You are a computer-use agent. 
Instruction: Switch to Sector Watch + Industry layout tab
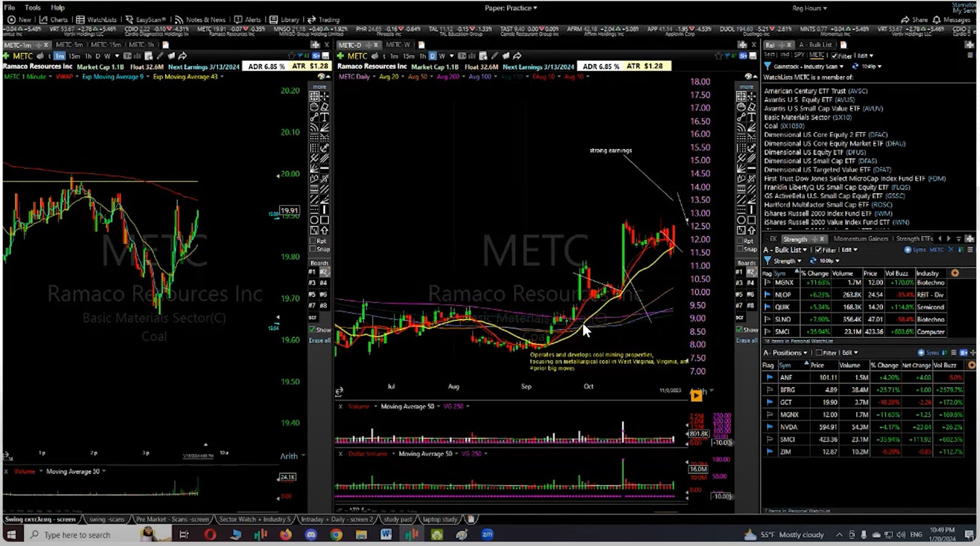(x=255, y=519)
